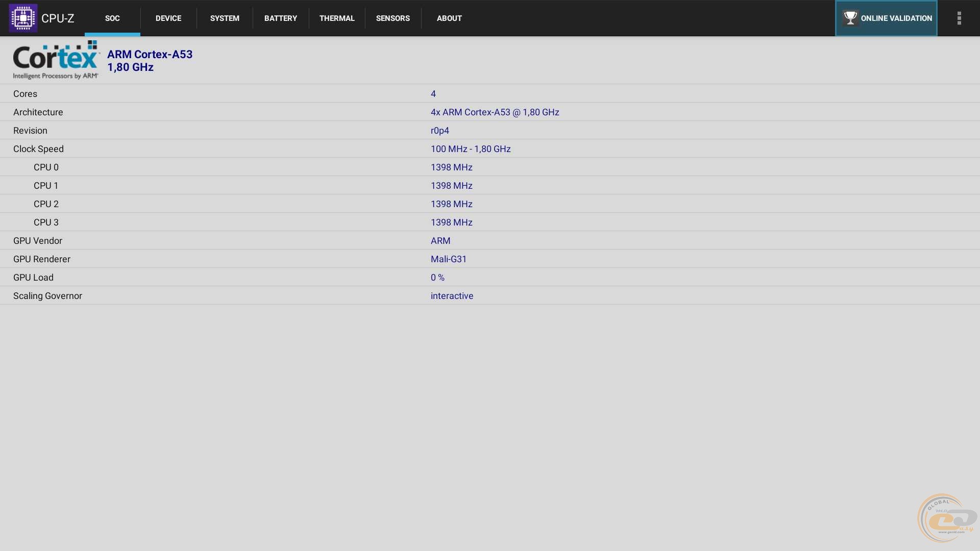View the SENSORS tab
Image resolution: width=980 pixels, height=551 pixels.
coord(393,18)
